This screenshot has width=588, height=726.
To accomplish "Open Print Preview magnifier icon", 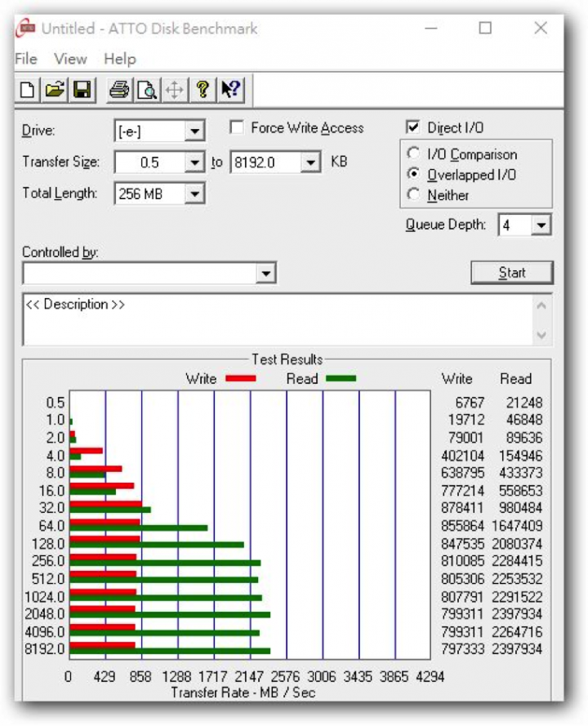I will [147, 89].
